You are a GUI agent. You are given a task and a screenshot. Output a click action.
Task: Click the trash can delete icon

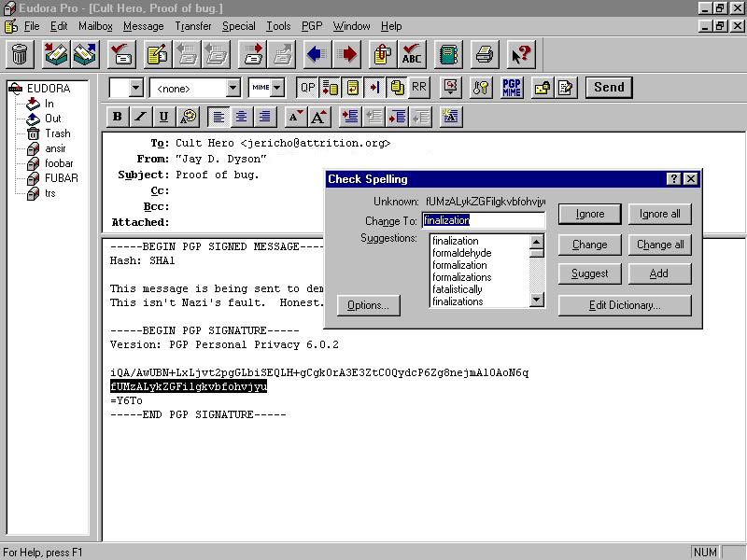(21, 55)
